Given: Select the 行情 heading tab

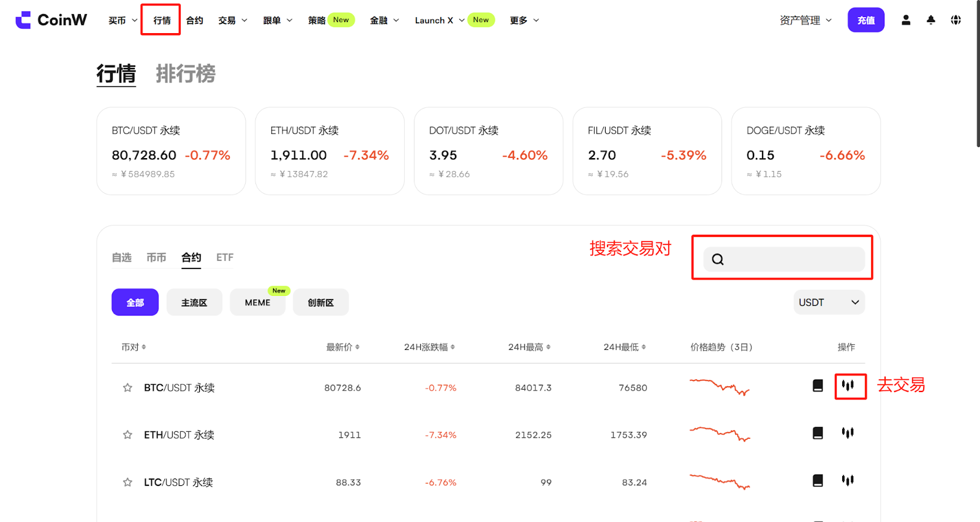Looking at the screenshot, I should point(116,74).
